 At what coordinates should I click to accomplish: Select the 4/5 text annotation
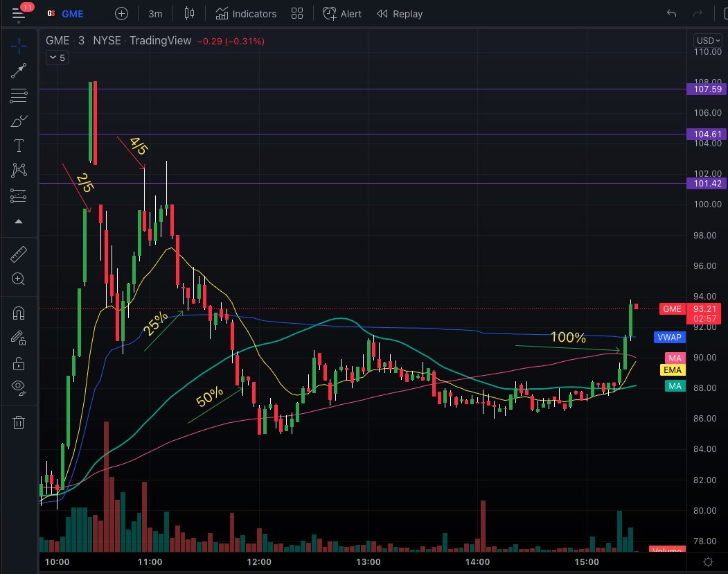(139, 146)
